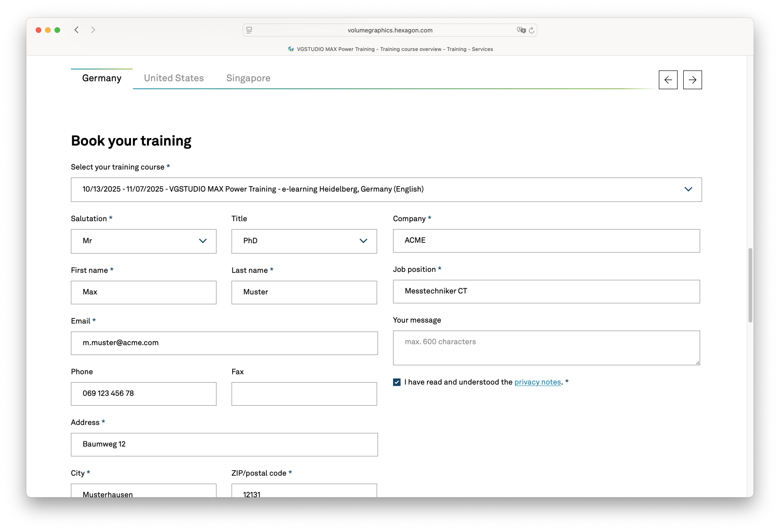The width and height of the screenshot is (780, 532).
Task: Click the page vertical scrollbar thumb
Action: (x=750, y=285)
